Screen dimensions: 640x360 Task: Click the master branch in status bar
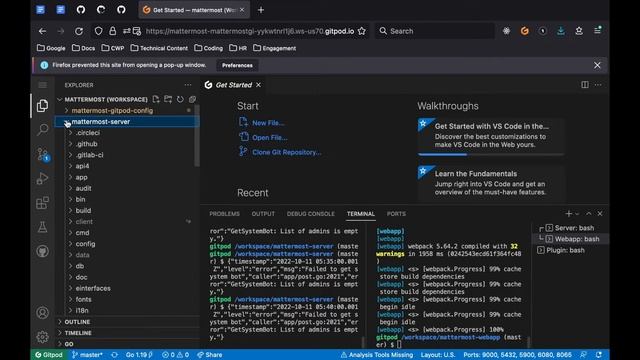pyautogui.click(x=87, y=355)
